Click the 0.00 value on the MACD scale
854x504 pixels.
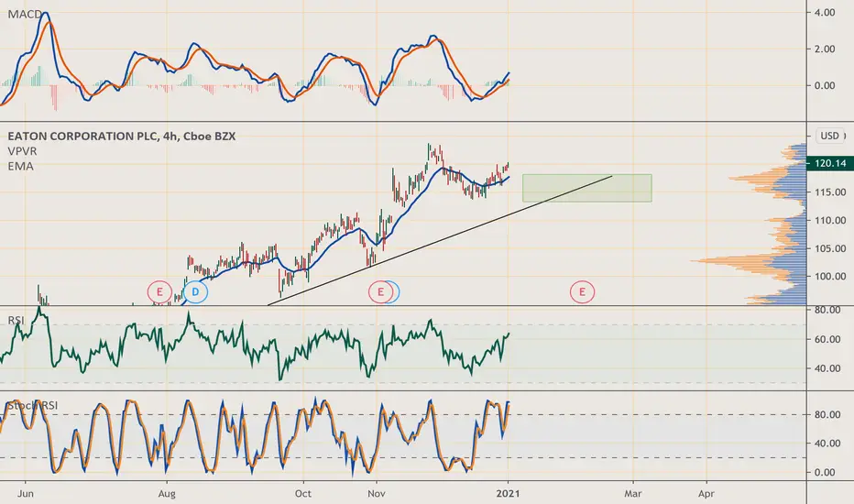tap(825, 85)
